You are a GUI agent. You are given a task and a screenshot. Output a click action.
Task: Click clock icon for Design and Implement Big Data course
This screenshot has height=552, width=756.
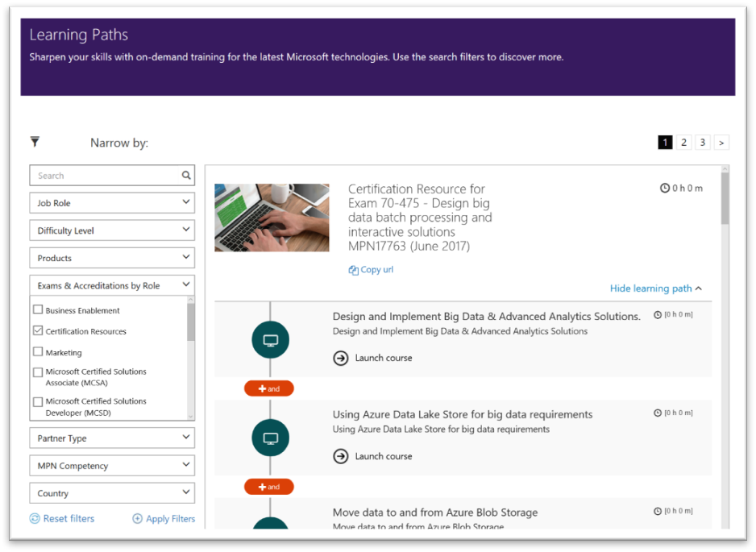point(658,315)
